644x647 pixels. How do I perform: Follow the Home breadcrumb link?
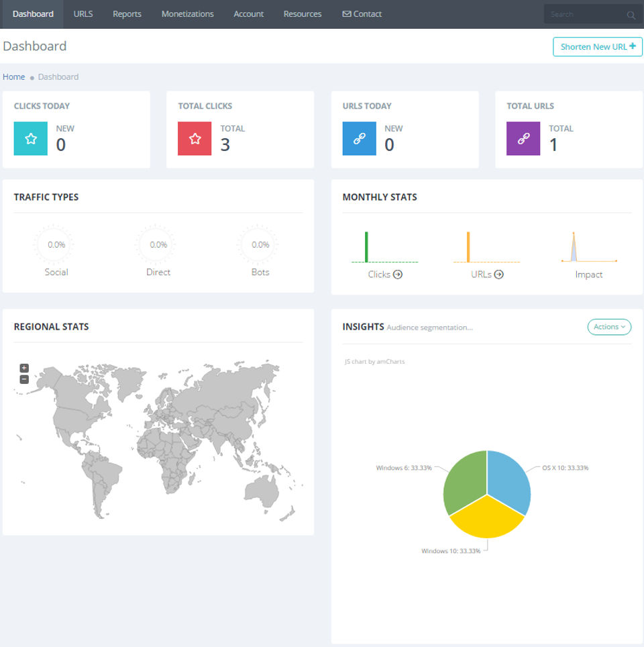(13, 77)
